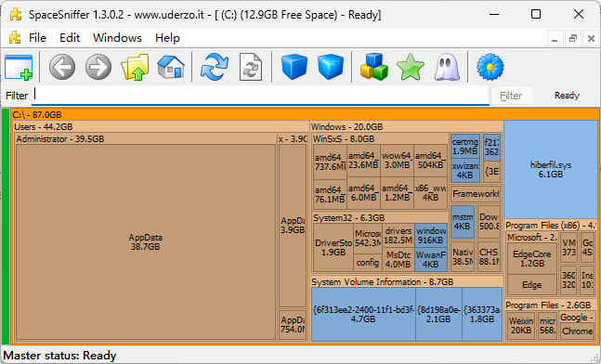Screen dimensions: 601x364
Task: Open the Windows menu
Action: pyautogui.click(x=117, y=38)
